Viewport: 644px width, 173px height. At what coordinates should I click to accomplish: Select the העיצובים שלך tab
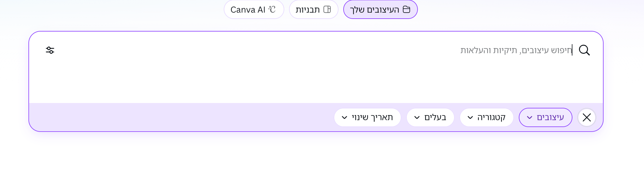point(380,10)
